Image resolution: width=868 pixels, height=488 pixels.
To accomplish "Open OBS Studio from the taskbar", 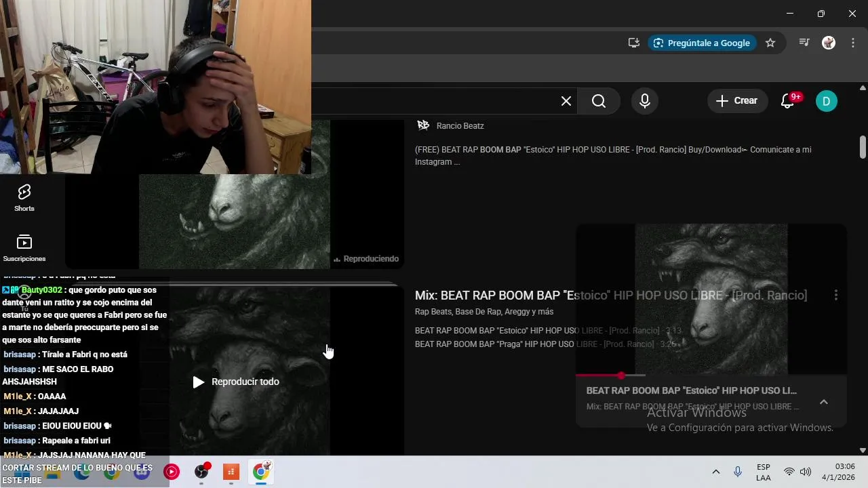I will click(201, 472).
